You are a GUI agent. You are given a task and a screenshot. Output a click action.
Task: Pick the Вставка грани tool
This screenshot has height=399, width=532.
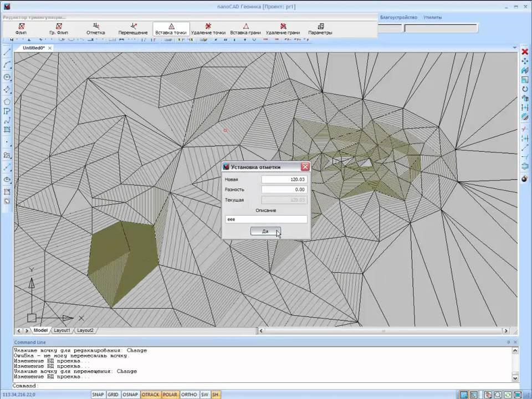point(245,29)
